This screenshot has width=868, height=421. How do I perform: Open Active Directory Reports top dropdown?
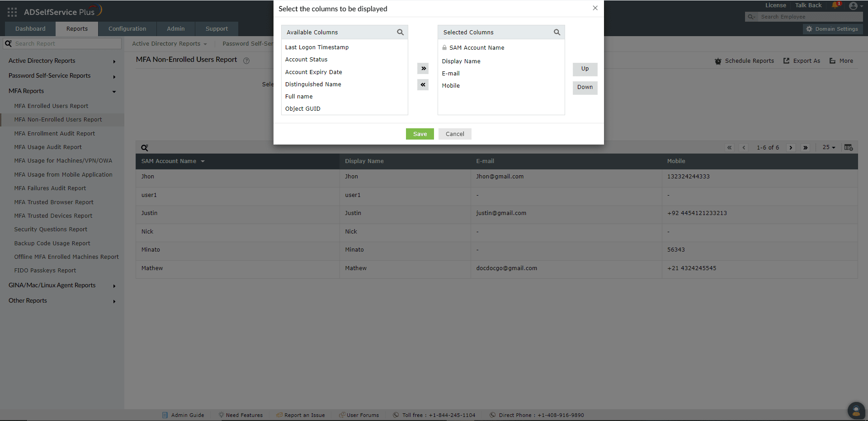170,44
